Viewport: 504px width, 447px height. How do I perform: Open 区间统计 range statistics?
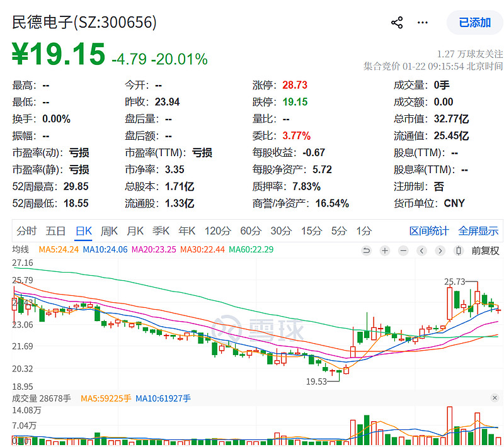click(x=429, y=231)
